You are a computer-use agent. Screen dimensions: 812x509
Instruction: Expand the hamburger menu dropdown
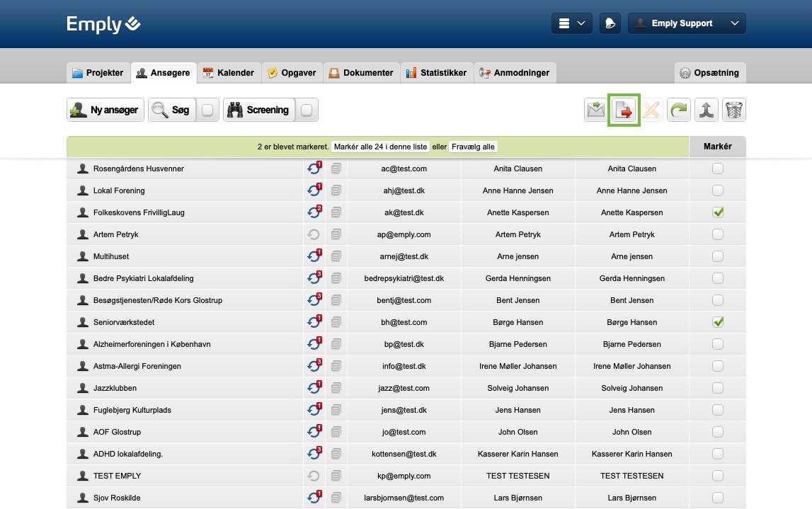(571, 23)
